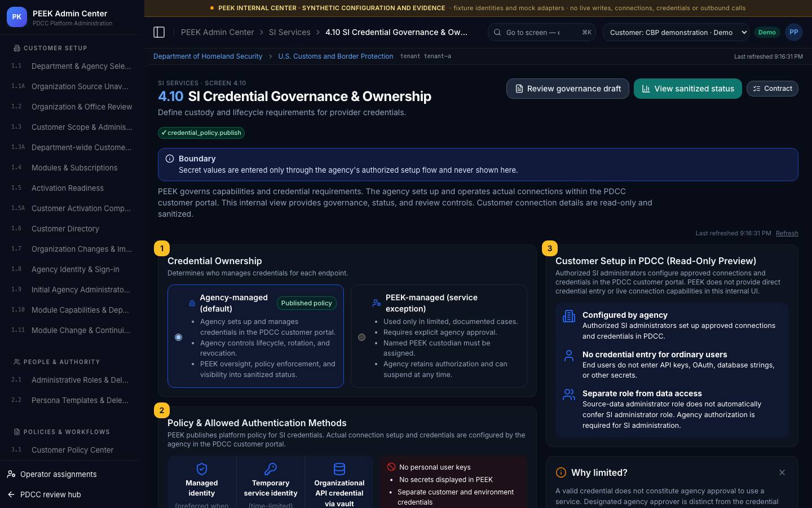The height and width of the screenshot is (508, 812).
Task: Open the Customer CBP demonstration dropdown
Action: [676, 32]
